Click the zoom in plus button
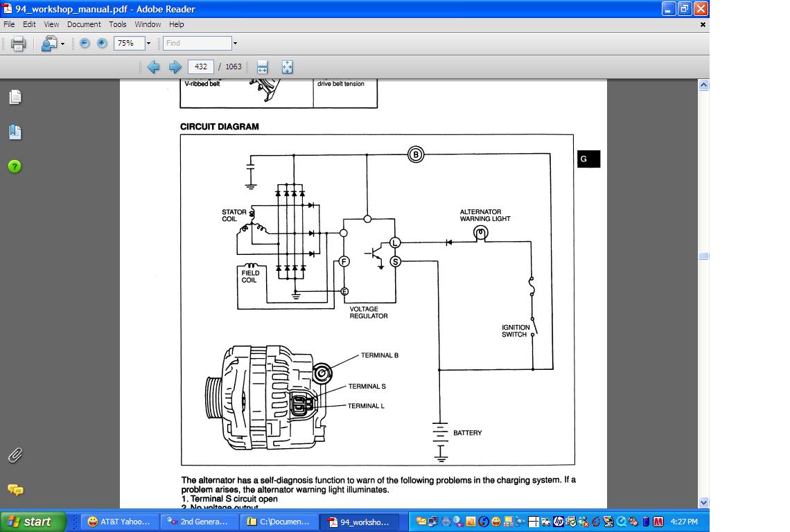The width and height of the screenshot is (790, 532). pos(102,43)
